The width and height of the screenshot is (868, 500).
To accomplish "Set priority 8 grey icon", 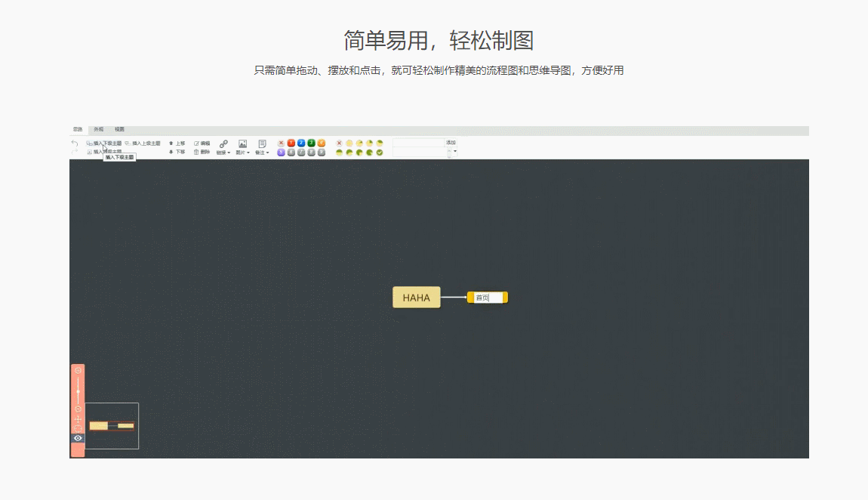I will (311, 153).
